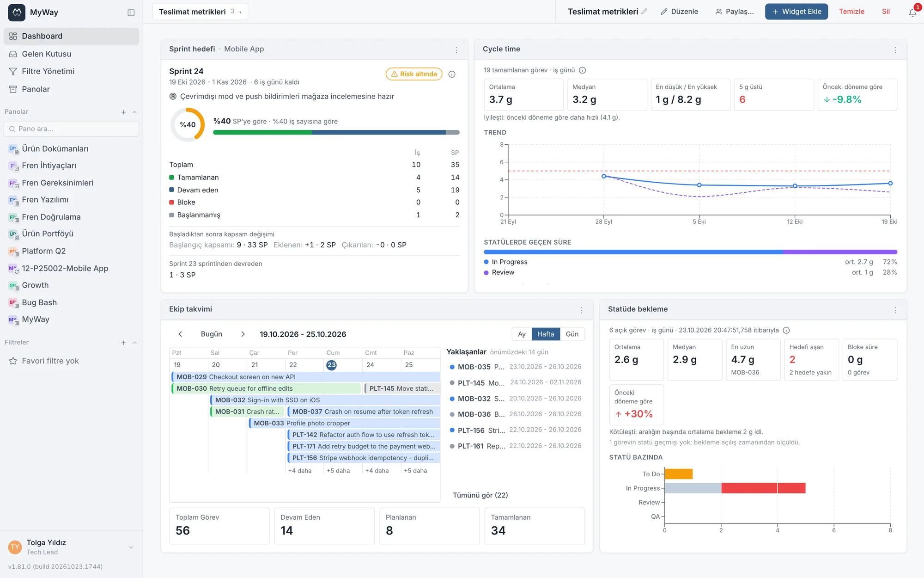Go to previous week in calendar

coord(181,334)
